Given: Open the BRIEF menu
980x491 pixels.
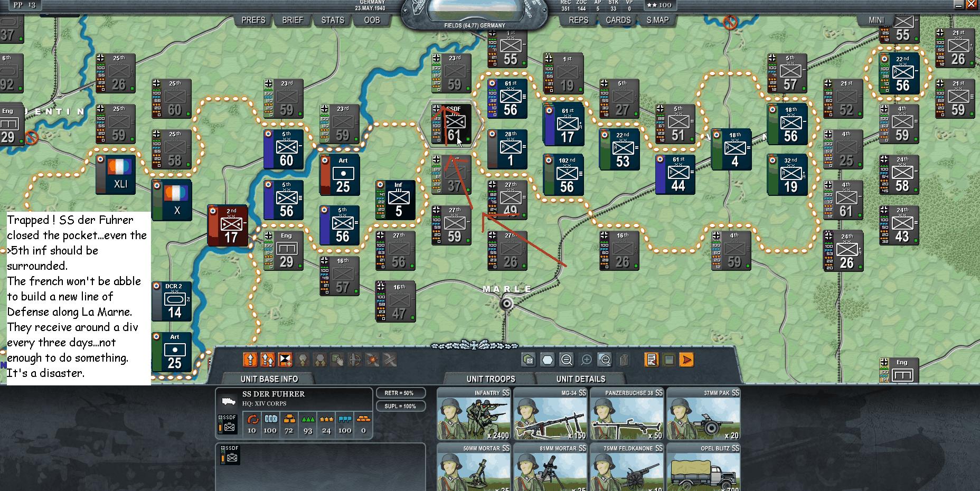Looking at the screenshot, I should (x=293, y=20).
